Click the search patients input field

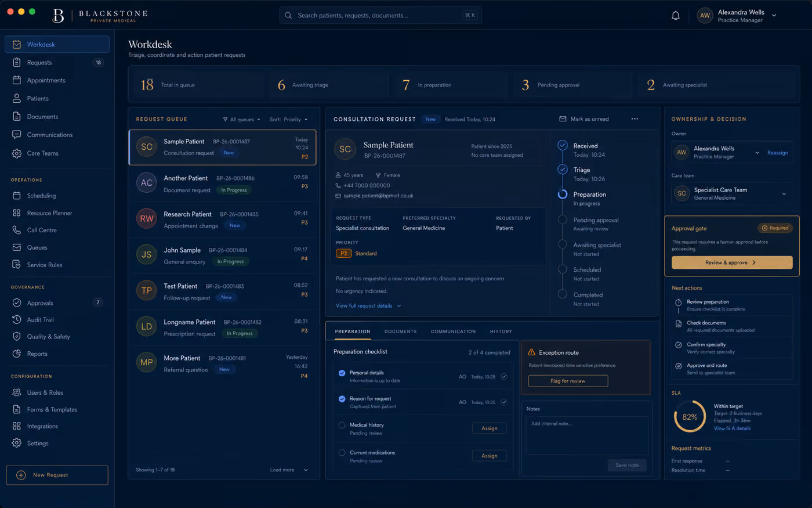click(x=380, y=15)
